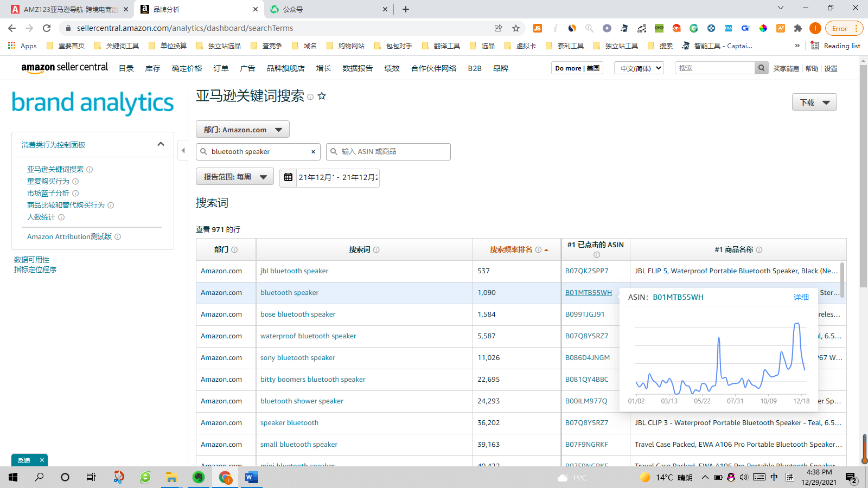Click the ASIN link B01MTB55WH
This screenshot has width=868, height=488.
point(589,292)
